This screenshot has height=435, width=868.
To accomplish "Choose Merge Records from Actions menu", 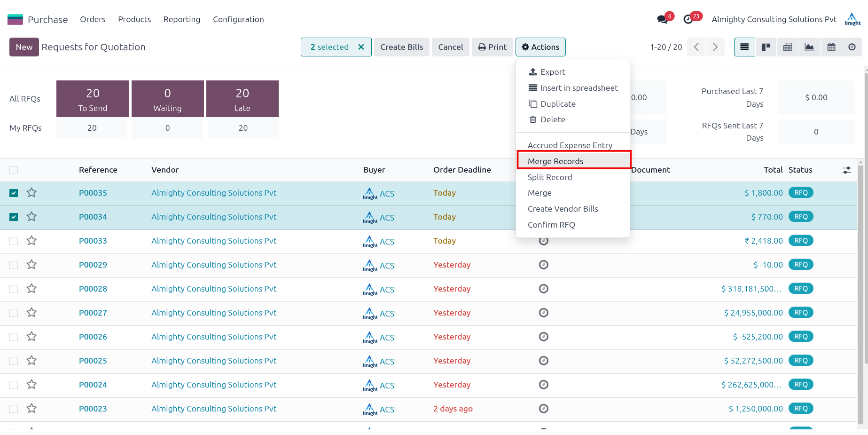I will click(x=555, y=161).
